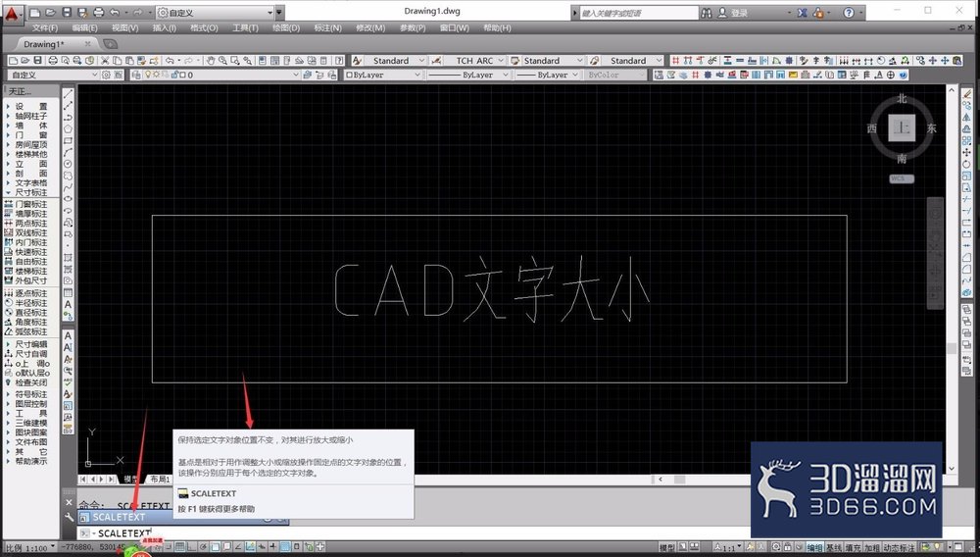Click the new drawing tab plus button

click(110, 44)
